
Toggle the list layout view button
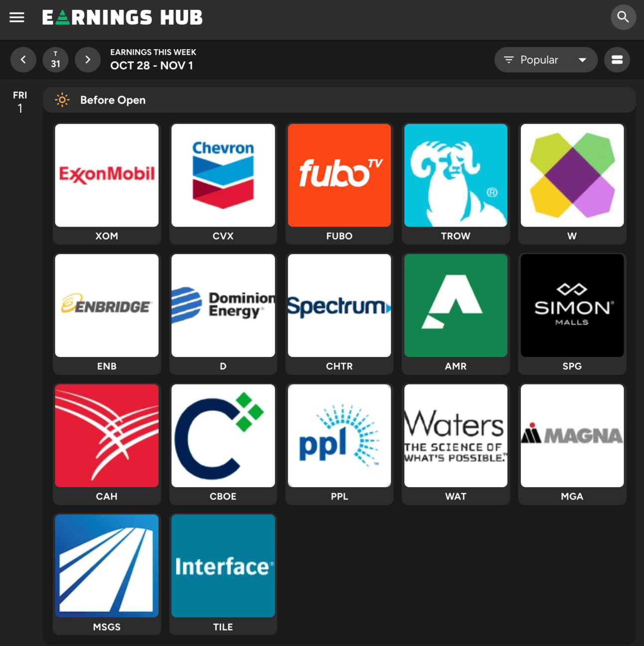[x=617, y=60]
